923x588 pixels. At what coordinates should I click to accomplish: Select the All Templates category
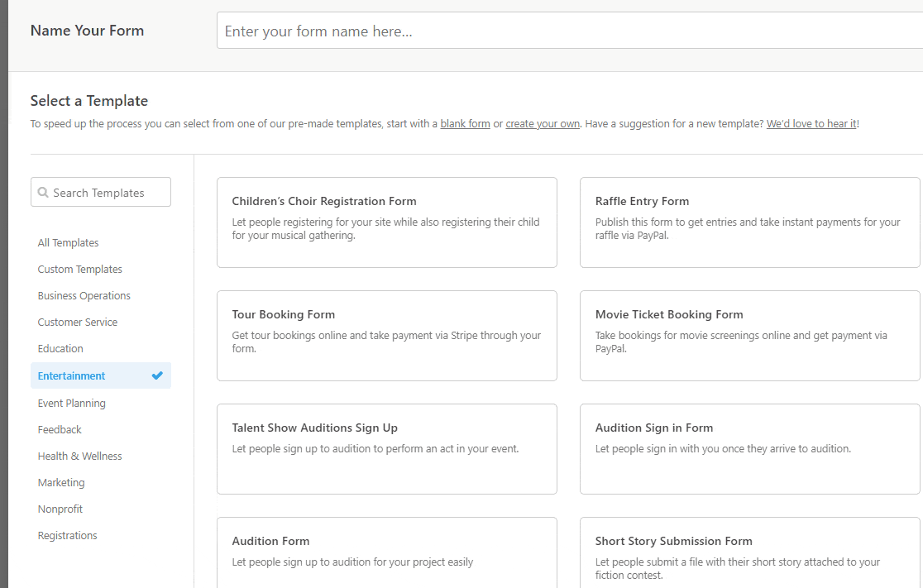[x=69, y=242]
